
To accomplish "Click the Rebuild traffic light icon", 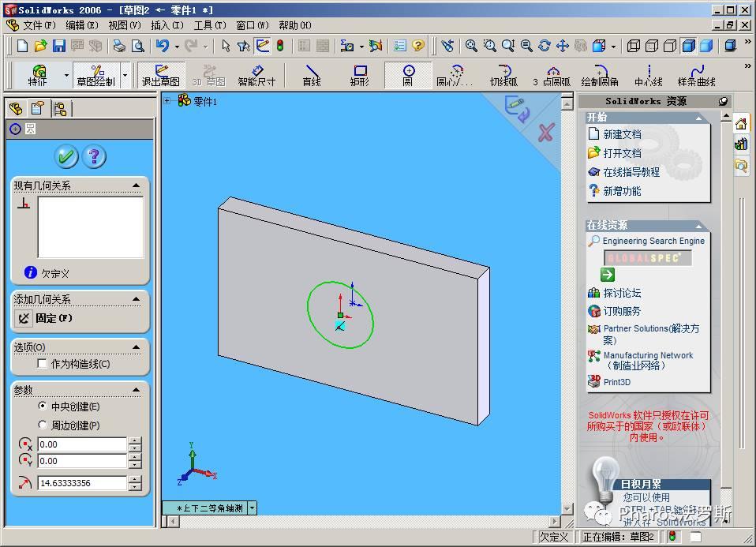I will point(280,46).
